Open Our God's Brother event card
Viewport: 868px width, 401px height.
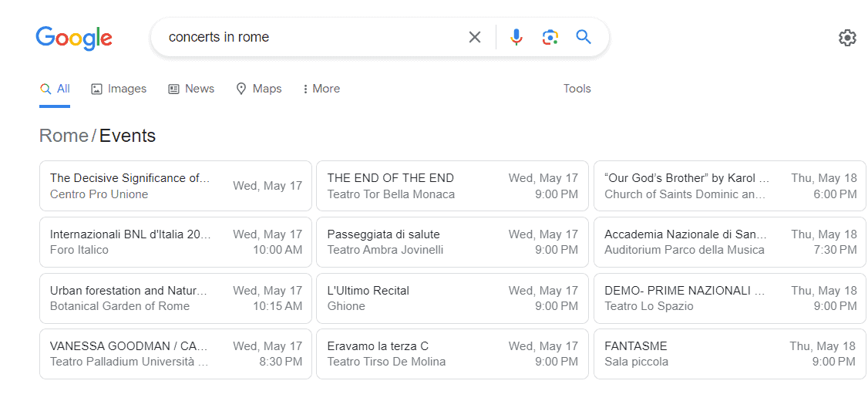click(x=729, y=186)
